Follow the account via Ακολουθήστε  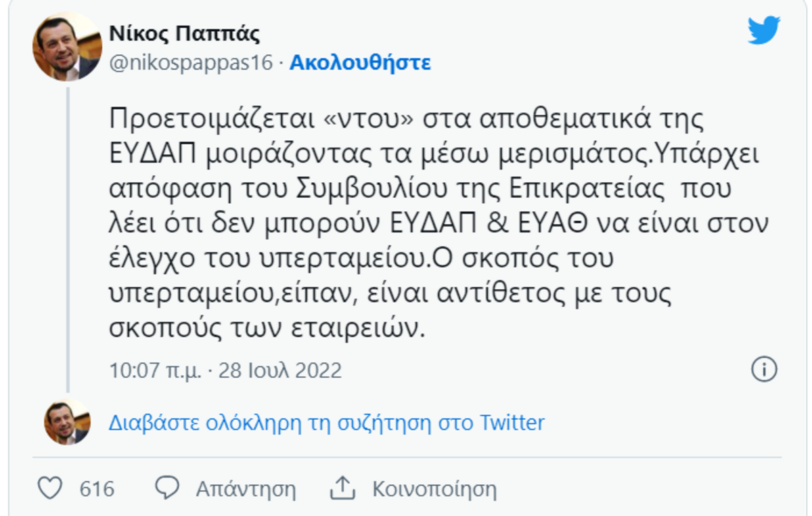click(360, 63)
